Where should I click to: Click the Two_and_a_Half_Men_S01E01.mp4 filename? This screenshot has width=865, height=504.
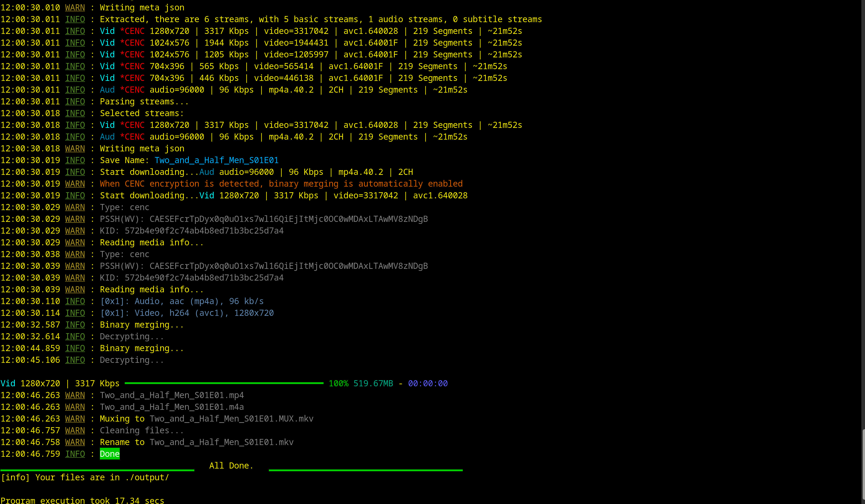coord(172,395)
